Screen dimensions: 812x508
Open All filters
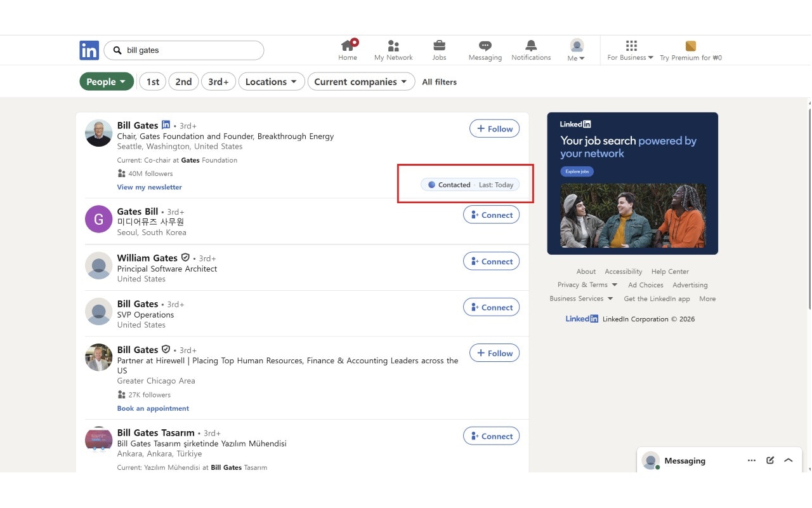click(439, 81)
